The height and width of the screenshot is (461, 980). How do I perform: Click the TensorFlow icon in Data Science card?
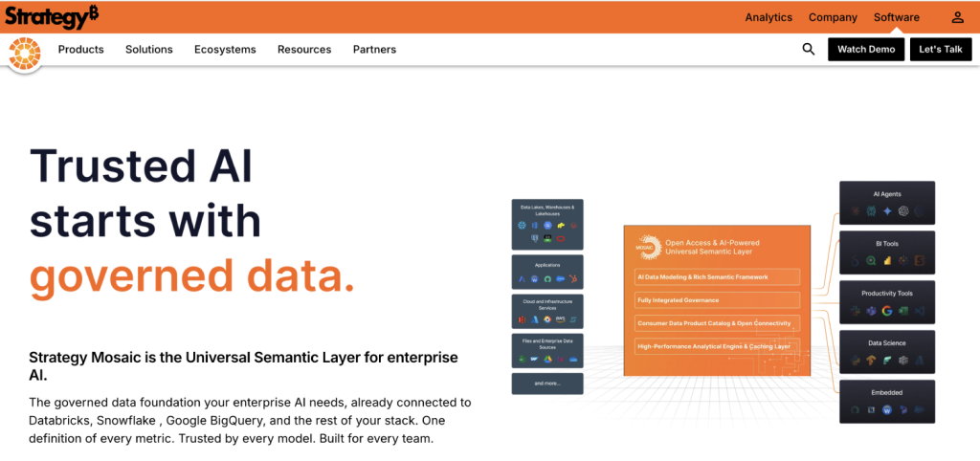pos(871,360)
